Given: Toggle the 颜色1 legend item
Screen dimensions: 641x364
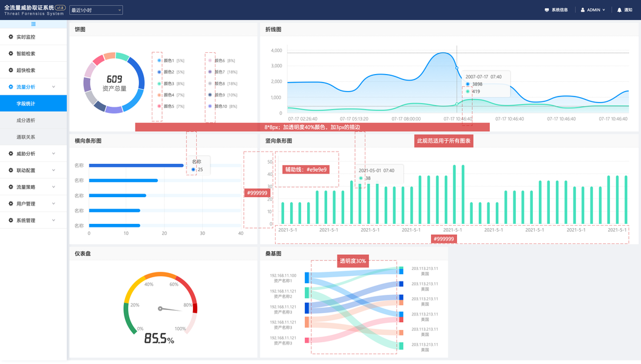Looking at the screenshot, I should click(x=171, y=61).
